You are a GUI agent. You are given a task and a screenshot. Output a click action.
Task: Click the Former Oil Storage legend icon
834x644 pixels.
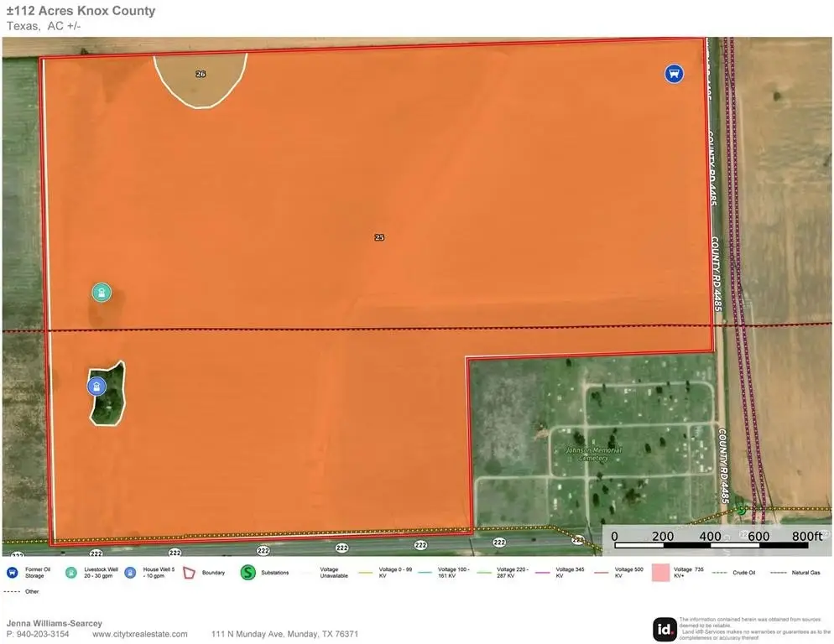click(x=12, y=573)
